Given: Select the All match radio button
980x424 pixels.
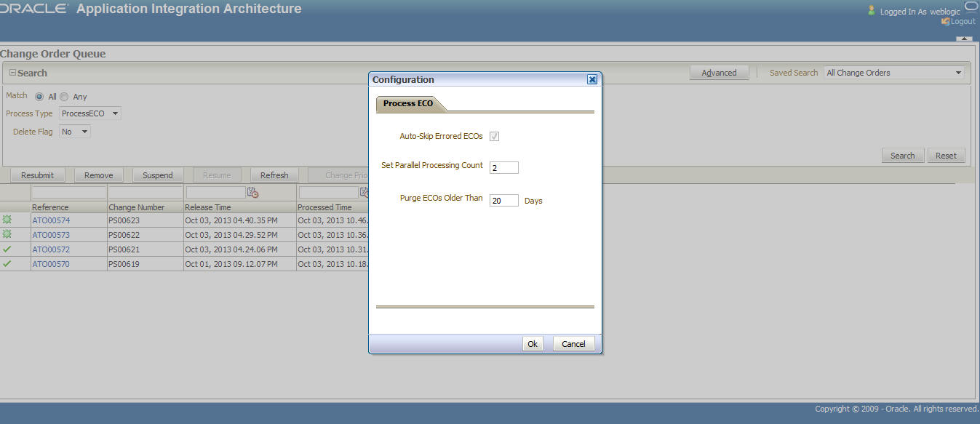Looking at the screenshot, I should [39, 97].
